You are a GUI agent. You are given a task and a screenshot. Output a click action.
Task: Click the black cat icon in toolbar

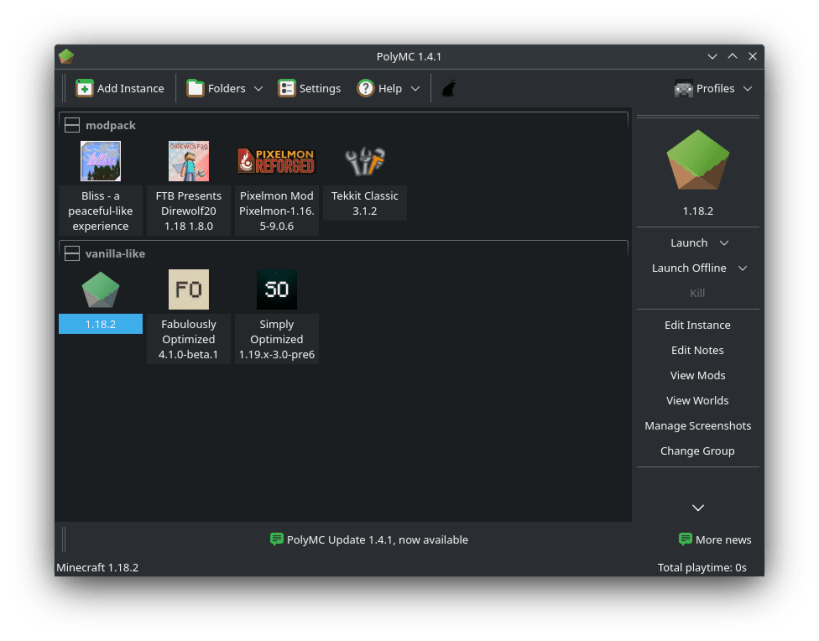[x=448, y=88]
